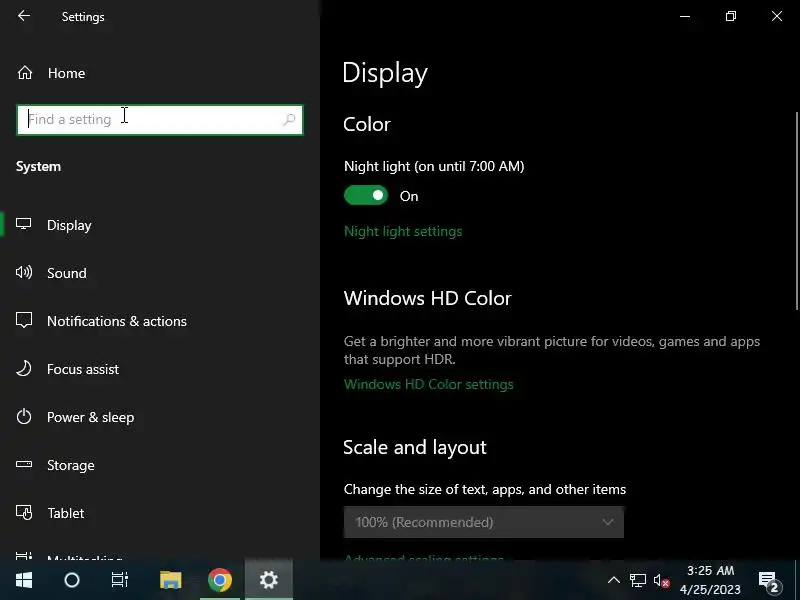Click the Notifications speech bubble icon
Viewport: 800px width, 600px height.
[x=23, y=320]
